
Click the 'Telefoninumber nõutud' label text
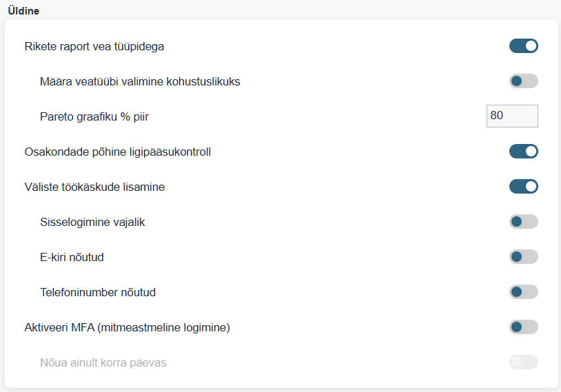point(98,292)
